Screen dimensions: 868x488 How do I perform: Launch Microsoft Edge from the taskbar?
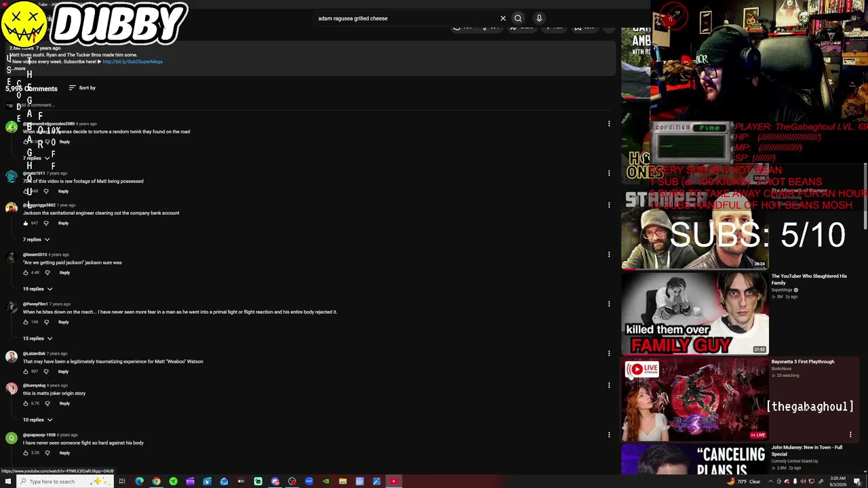[x=139, y=481]
